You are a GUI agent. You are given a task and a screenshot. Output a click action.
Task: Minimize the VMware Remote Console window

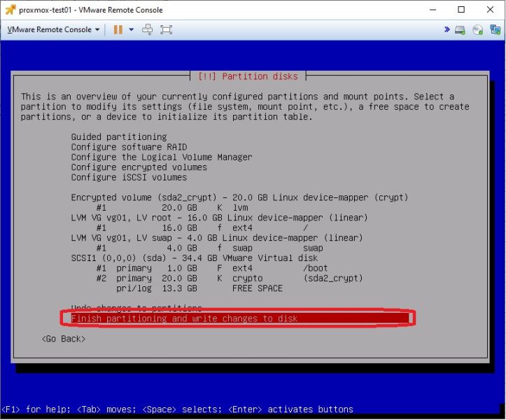[433, 10]
